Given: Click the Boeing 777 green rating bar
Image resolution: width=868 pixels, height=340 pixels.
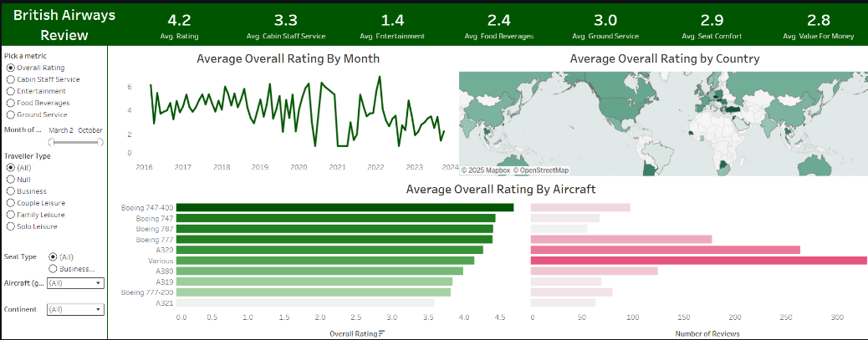Looking at the screenshot, I should 334,240.
